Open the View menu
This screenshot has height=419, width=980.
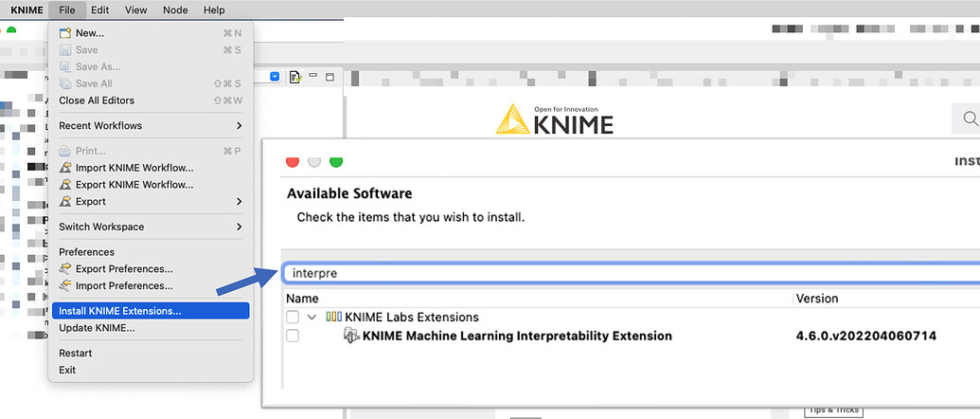[x=135, y=10]
